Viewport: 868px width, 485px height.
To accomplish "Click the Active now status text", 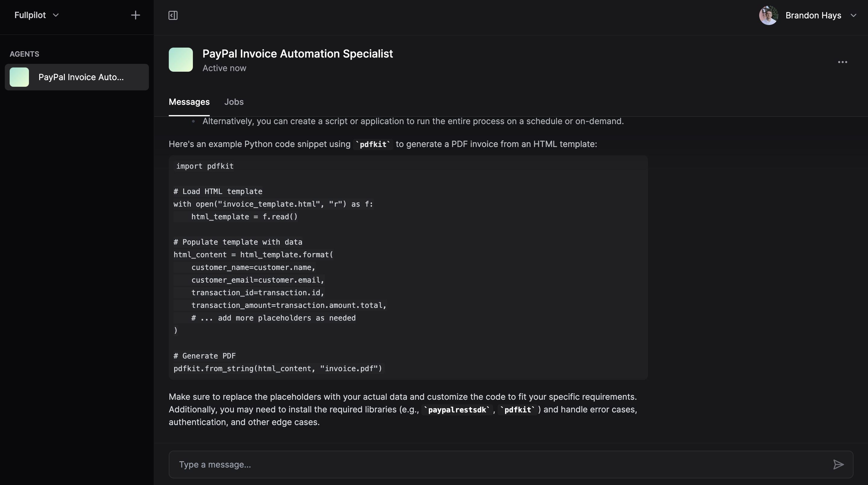I will (x=224, y=68).
